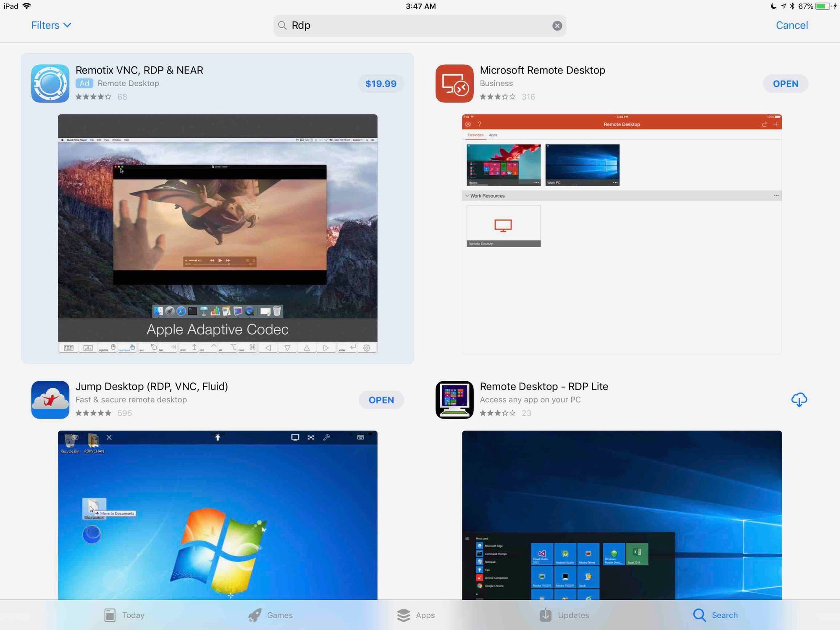Tap the Ad badge under Remotix

[x=84, y=83]
